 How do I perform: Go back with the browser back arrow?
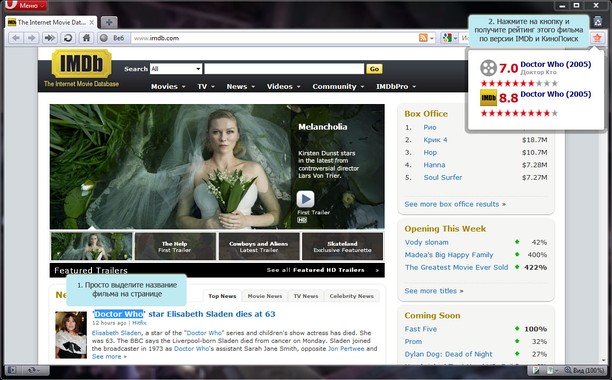point(16,38)
